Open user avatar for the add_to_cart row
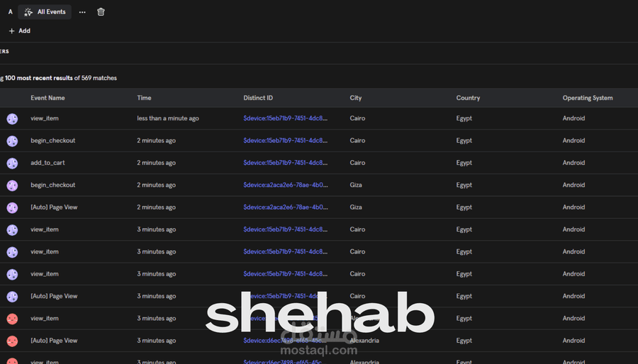Screen dimensions: 638x364 tap(12, 164)
